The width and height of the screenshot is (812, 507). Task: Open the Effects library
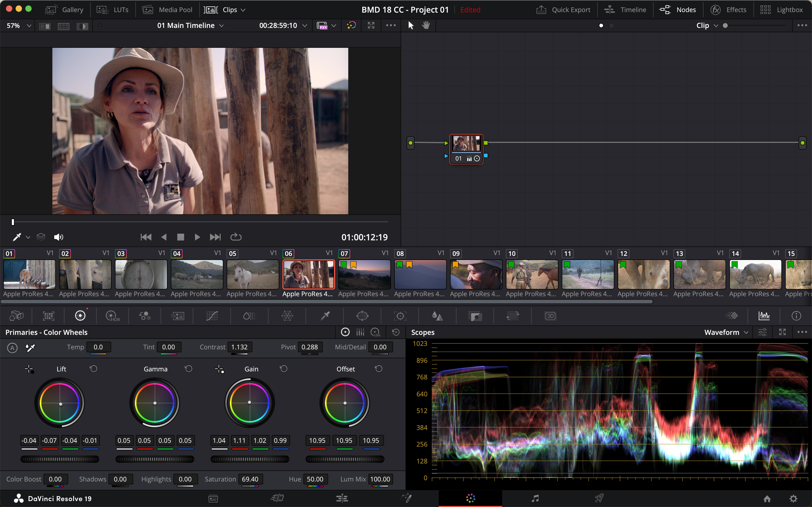[x=728, y=10]
